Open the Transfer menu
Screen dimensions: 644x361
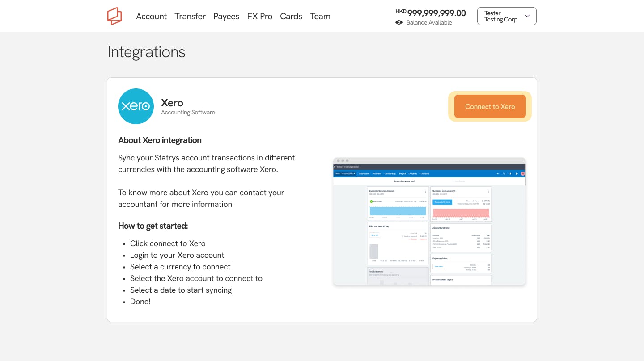point(190,16)
